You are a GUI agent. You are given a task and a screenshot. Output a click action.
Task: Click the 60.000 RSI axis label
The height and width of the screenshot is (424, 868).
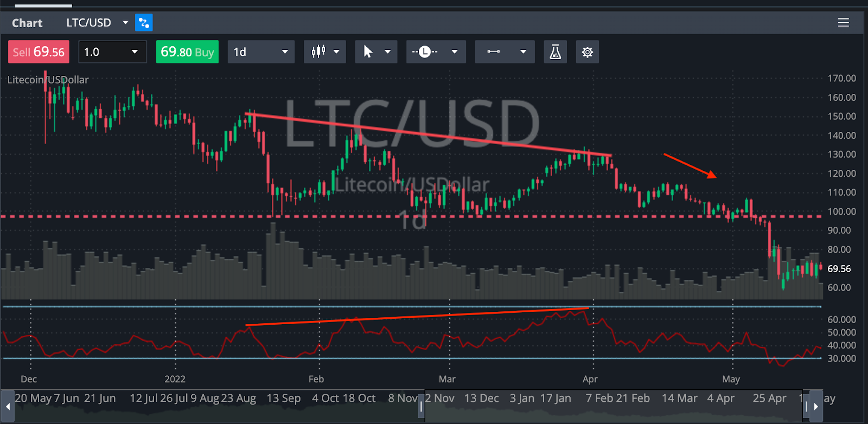[842, 319]
